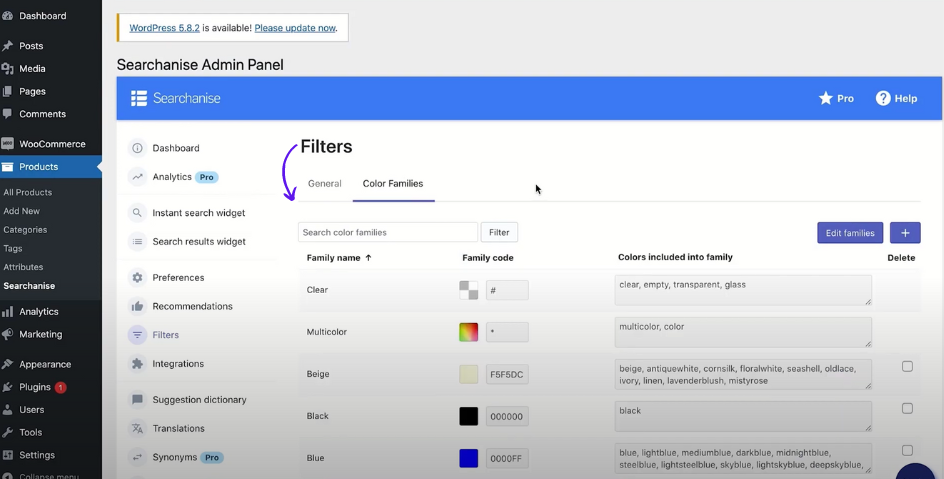The height and width of the screenshot is (479, 944).
Task: Check the Delete box for Beige
Action: 907,366
